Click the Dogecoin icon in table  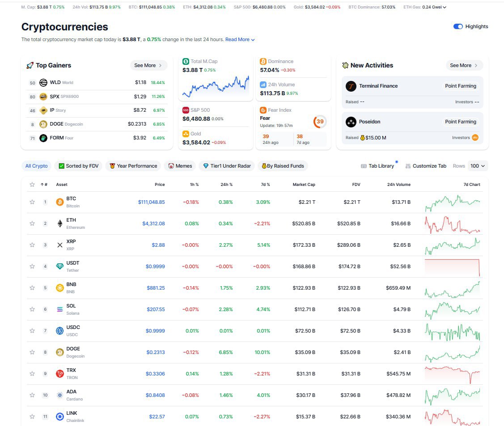60,352
